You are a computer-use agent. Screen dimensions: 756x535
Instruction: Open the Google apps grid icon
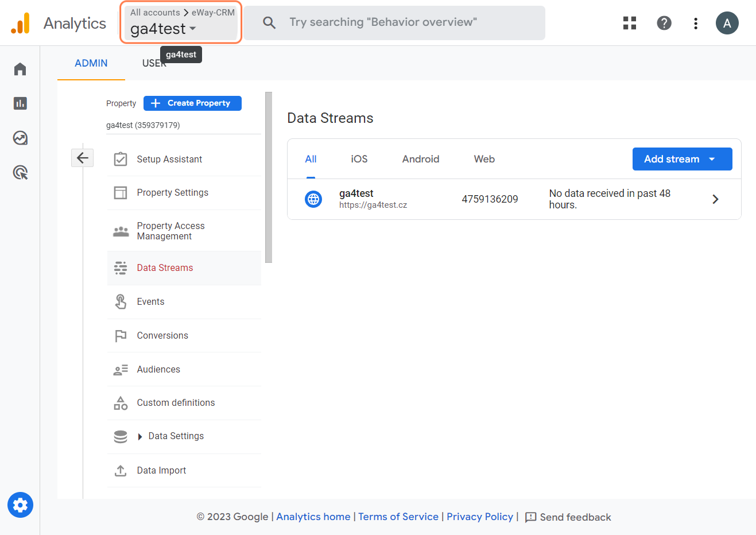click(x=630, y=23)
